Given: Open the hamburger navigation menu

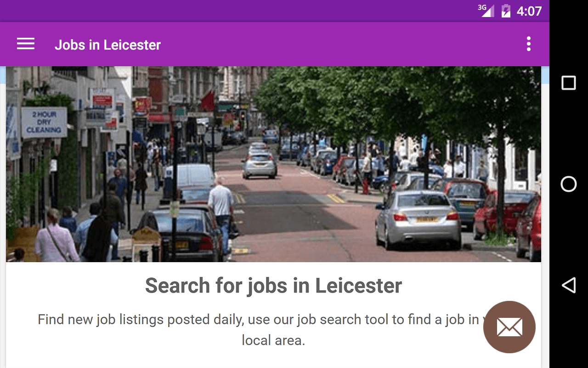Looking at the screenshot, I should (x=26, y=44).
